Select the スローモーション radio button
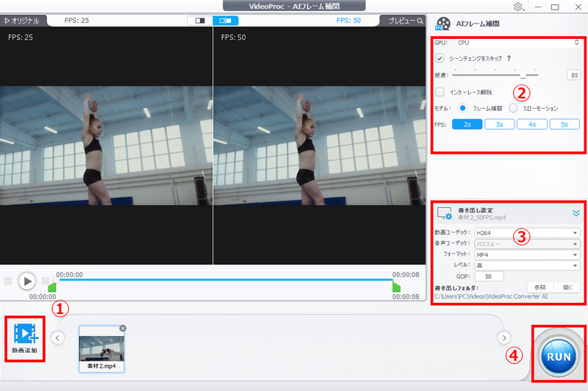The width and height of the screenshot is (588, 391). tap(513, 108)
